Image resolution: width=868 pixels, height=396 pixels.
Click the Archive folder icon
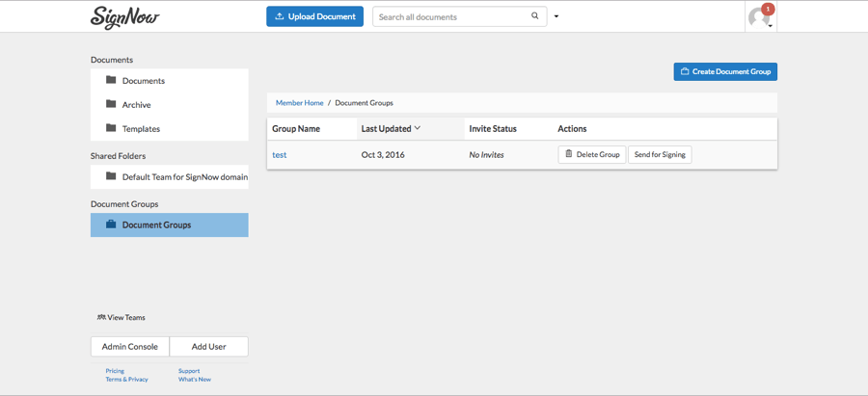[111, 104]
